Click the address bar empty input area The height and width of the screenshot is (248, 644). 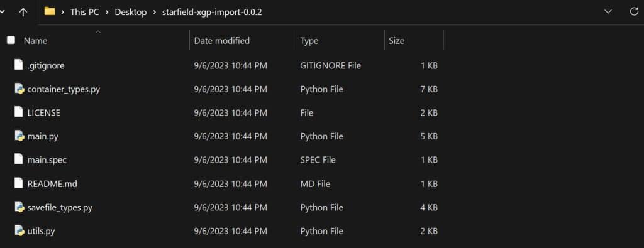tap(431, 13)
